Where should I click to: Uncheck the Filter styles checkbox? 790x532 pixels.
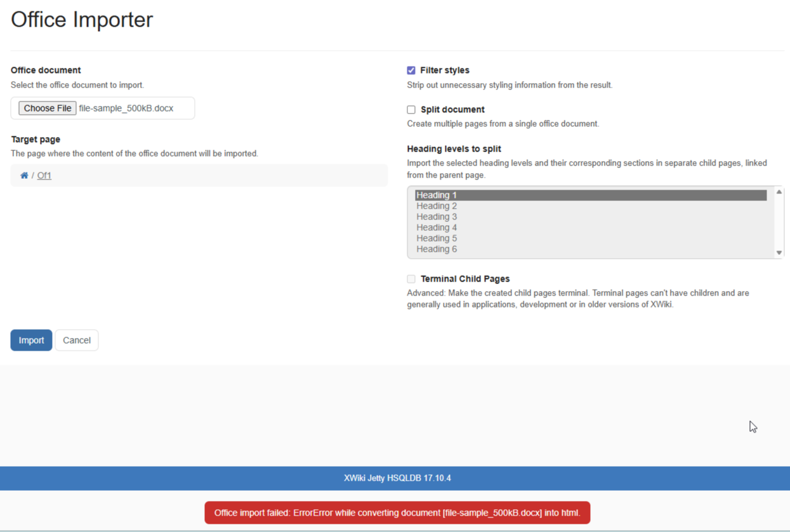coord(411,70)
